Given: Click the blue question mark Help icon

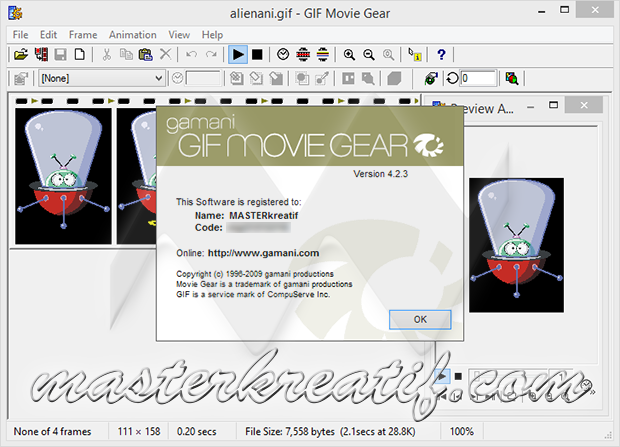Looking at the screenshot, I should click(441, 54).
